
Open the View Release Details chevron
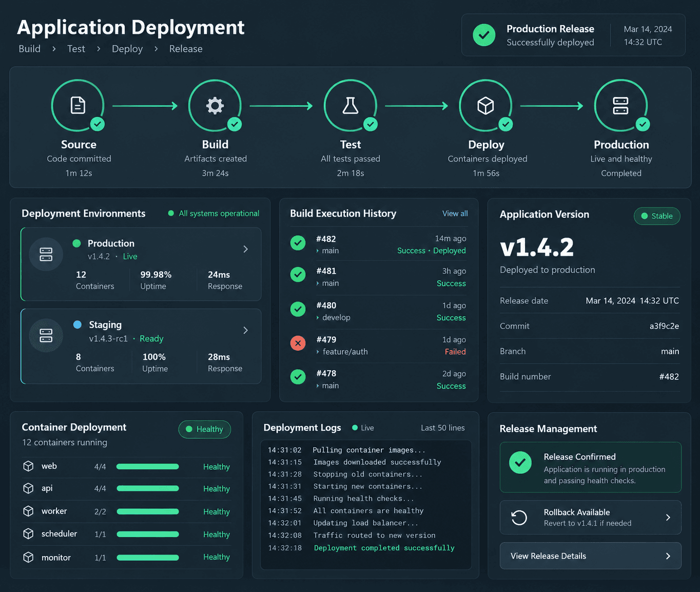668,556
